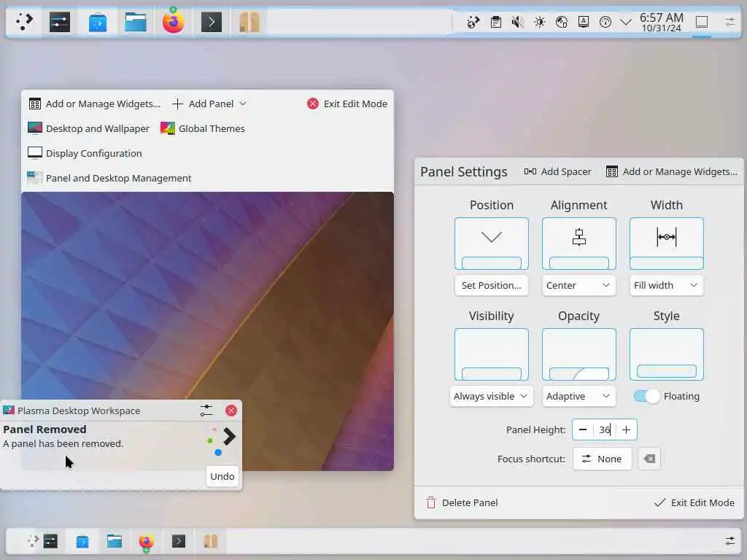The height and width of the screenshot is (560, 747).
Task: Expand the Add Panel dropdown
Action: (209, 104)
